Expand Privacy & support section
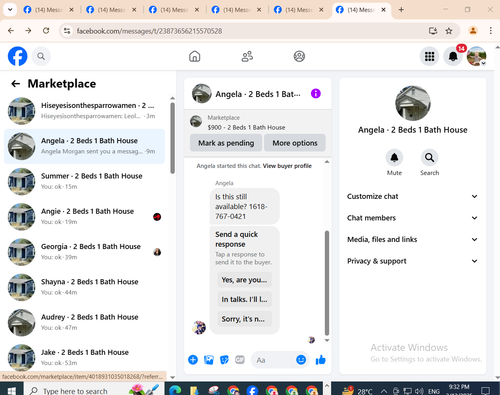 point(412,261)
